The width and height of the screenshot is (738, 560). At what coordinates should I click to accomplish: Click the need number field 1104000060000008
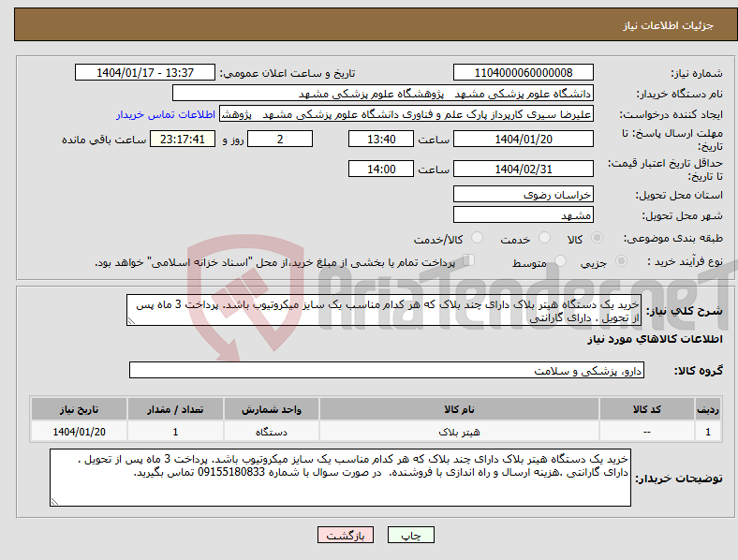[x=524, y=72]
